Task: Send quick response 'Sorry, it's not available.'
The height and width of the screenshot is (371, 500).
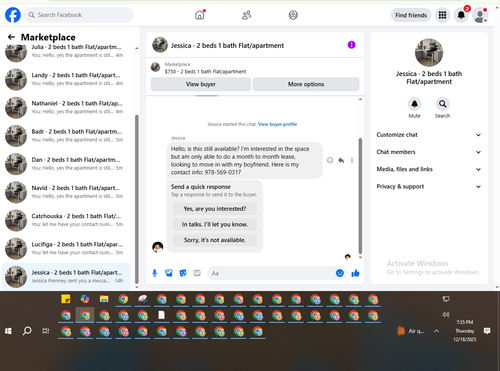Action: coord(215,240)
